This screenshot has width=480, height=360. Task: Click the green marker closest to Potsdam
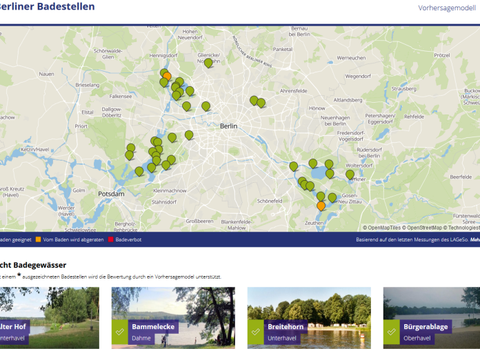[139, 171]
